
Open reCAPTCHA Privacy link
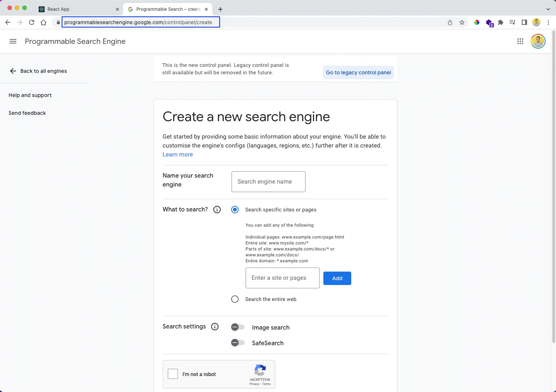click(254, 384)
